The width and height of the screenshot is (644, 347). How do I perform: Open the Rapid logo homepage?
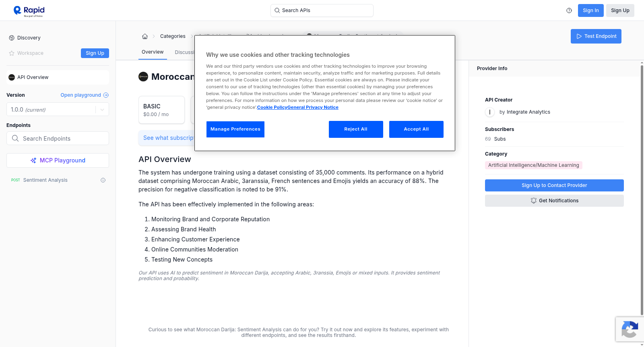(29, 11)
